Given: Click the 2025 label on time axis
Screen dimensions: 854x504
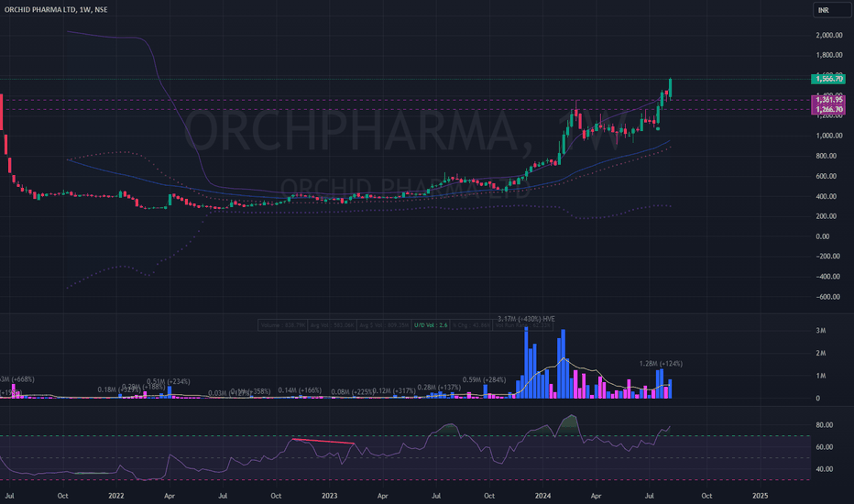Looking at the screenshot, I should tap(760, 496).
